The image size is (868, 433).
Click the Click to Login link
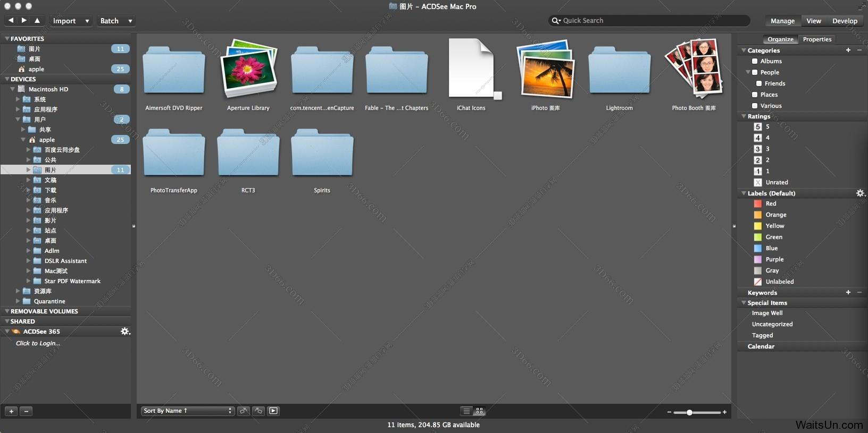38,343
